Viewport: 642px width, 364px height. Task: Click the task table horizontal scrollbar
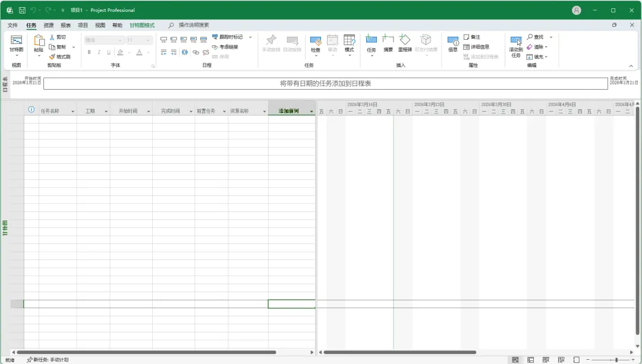[x=146, y=352]
